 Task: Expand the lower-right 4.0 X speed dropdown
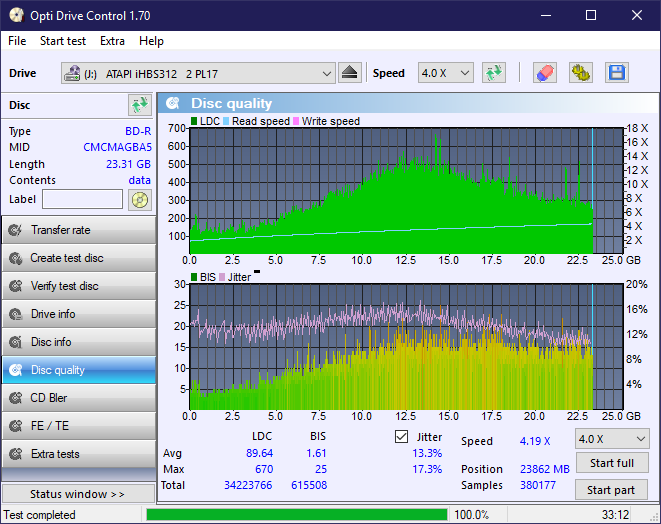point(611,439)
